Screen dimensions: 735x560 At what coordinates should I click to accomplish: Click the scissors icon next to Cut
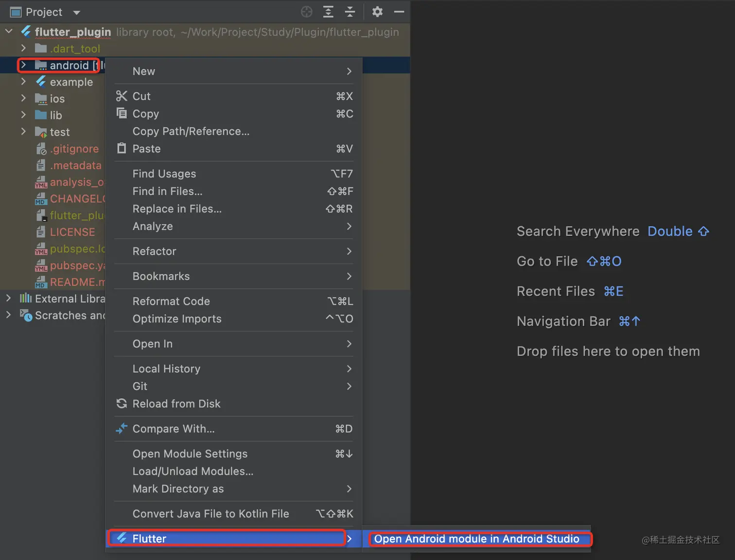click(x=122, y=96)
